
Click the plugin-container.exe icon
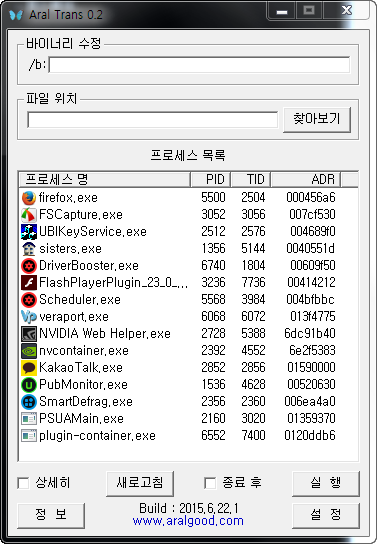click(29, 436)
